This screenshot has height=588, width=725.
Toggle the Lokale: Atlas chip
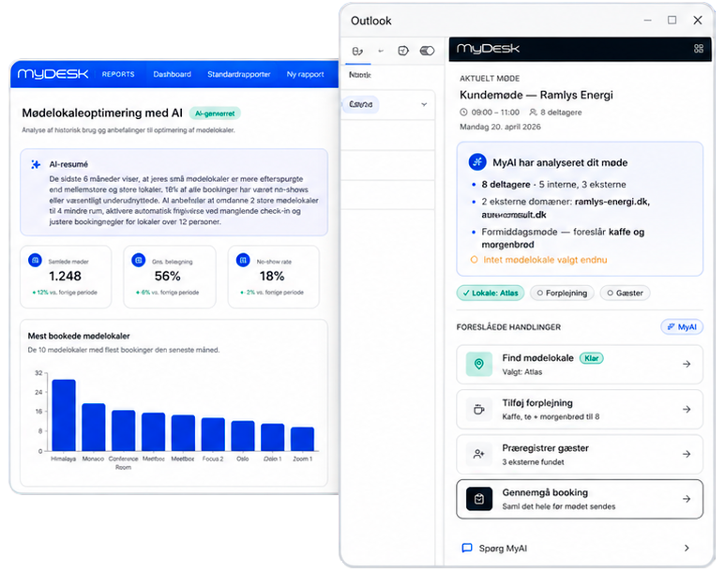[x=491, y=294]
